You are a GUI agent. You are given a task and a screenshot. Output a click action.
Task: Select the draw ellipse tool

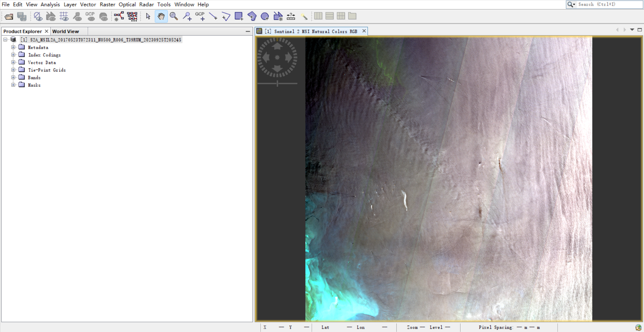point(265,16)
